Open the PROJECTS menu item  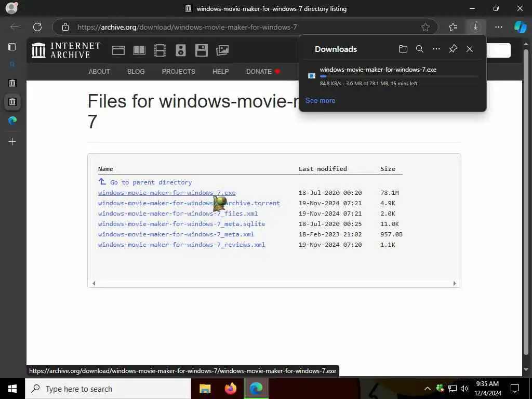coord(179,72)
